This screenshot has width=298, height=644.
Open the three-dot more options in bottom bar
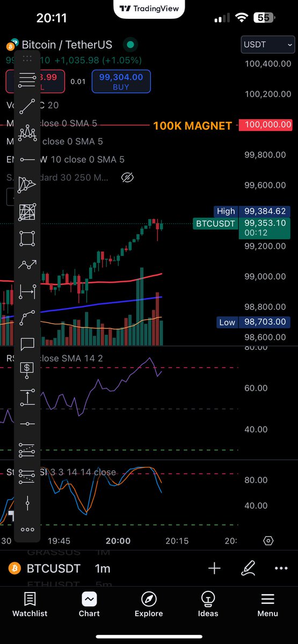(x=281, y=568)
